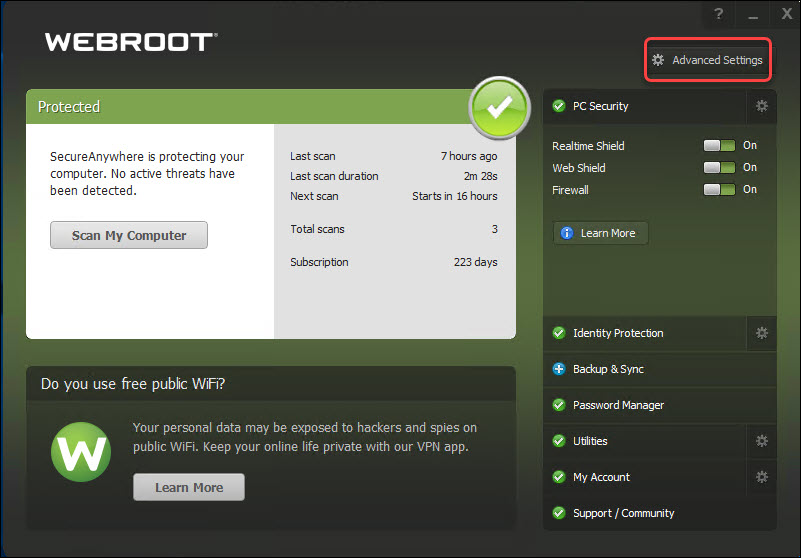Click Learn More under PC Security
The width and height of the screenshot is (801, 558).
pyautogui.click(x=600, y=233)
